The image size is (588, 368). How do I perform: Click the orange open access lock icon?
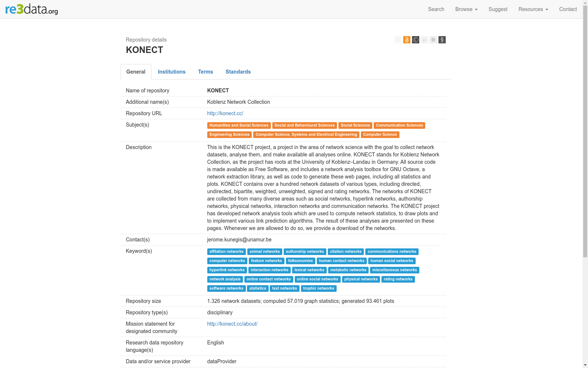(x=406, y=40)
